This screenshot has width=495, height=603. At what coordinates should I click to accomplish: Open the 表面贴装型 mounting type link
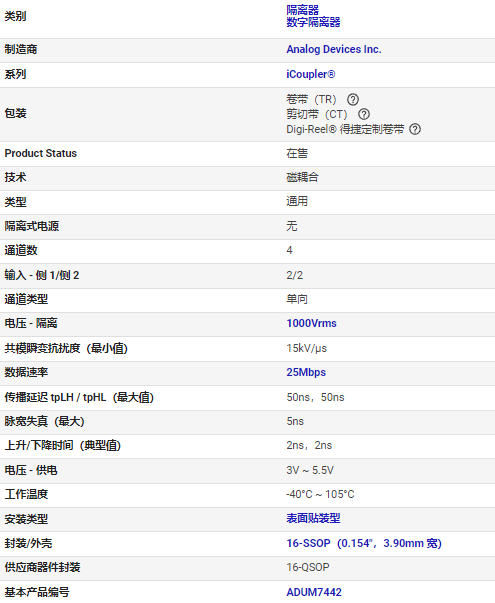click(x=313, y=518)
